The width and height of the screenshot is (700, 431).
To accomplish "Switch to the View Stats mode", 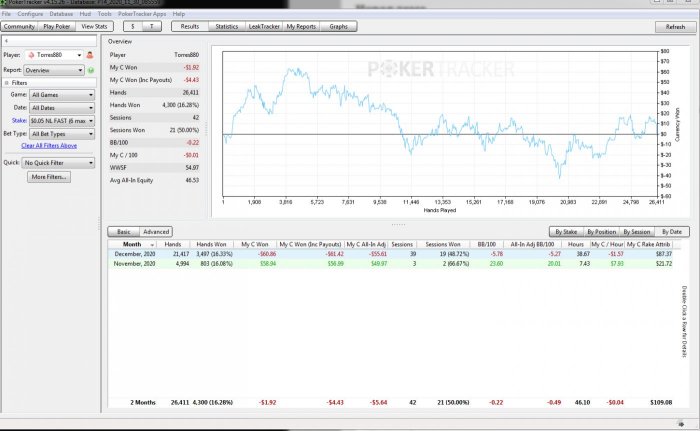I will [x=94, y=27].
